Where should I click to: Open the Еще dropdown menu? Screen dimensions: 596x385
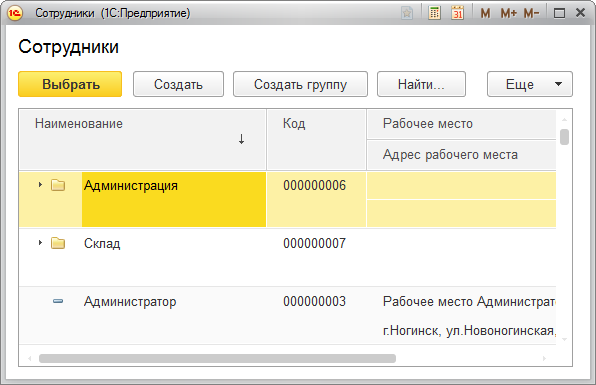pos(530,84)
